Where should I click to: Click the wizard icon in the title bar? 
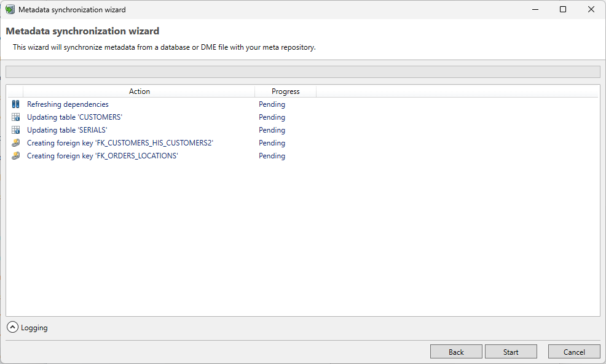[10, 9]
